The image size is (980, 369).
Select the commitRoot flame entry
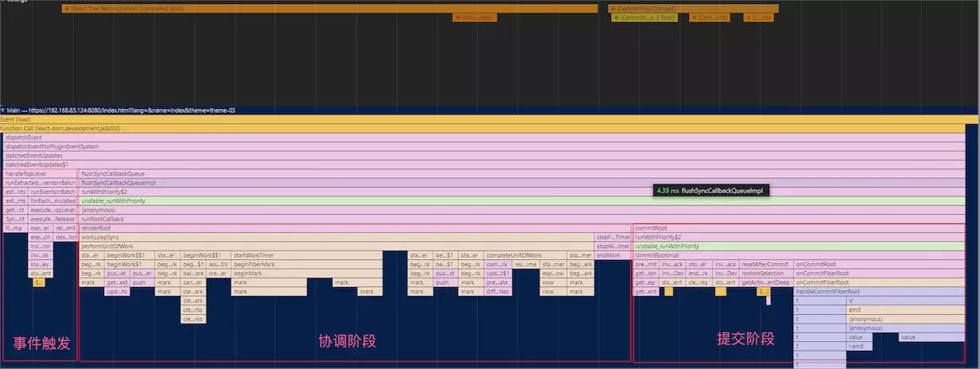pos(799,227)
